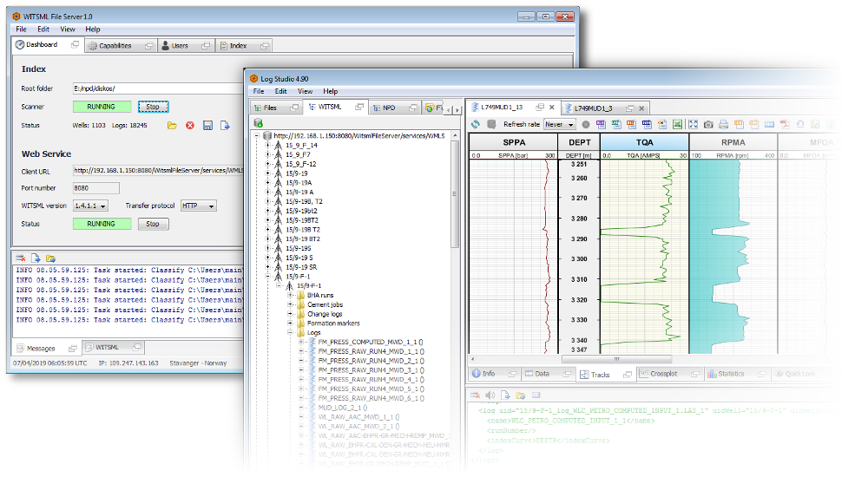The image size is (868, 477).
Task: Expand well 15/9-19 SR node
Action: coord(268,267)
